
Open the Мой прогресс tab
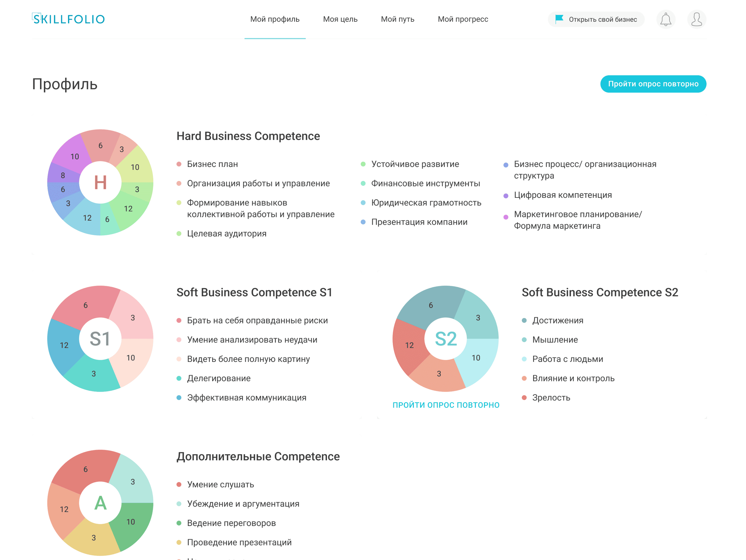click(463, 19)
